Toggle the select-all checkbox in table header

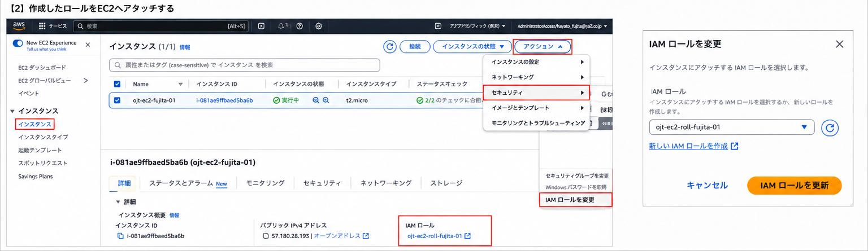[118, 84]
